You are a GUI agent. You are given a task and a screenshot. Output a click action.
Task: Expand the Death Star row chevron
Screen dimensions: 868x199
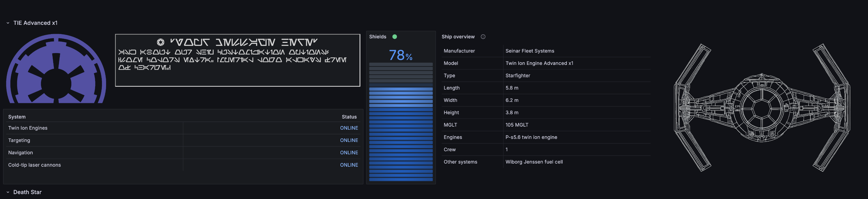[x=8, y=192]
